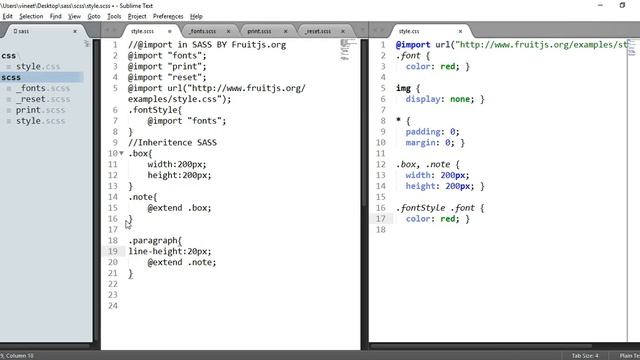The image size is (640, 360).
Task: Click '.box, .note {' in style.css
Action: [428, 164]
